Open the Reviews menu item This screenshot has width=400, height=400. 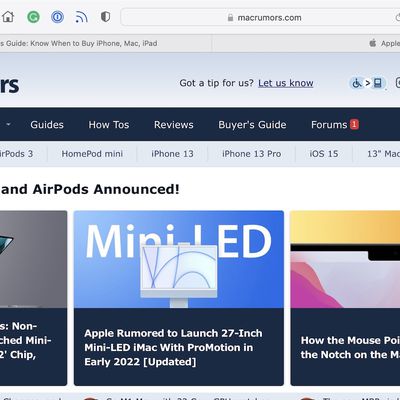(174, 125)
